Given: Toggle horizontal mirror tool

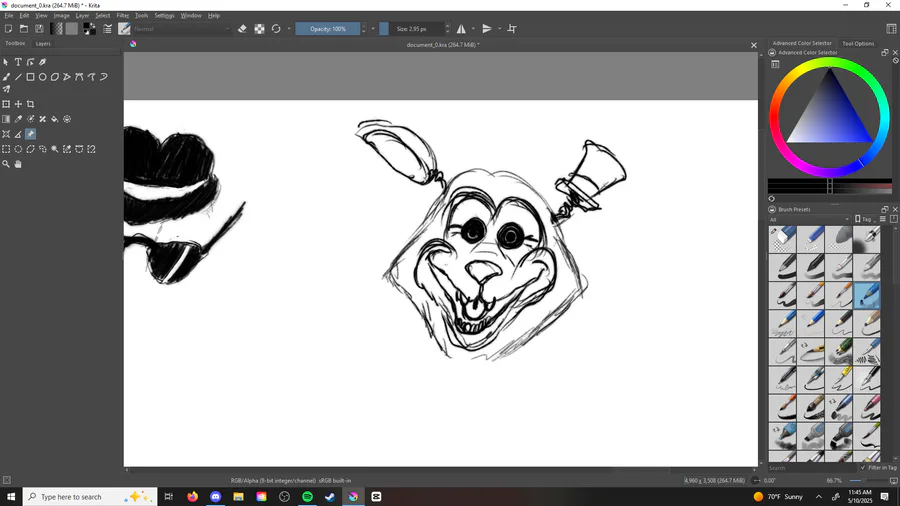Looking at the screenshot, I should [461, 29].
